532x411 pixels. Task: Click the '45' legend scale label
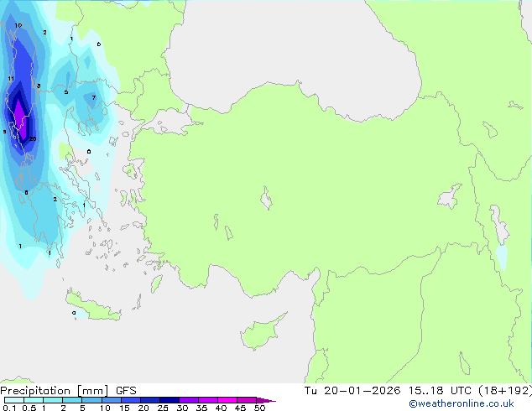pyautogui.click(x=240, y=408)
